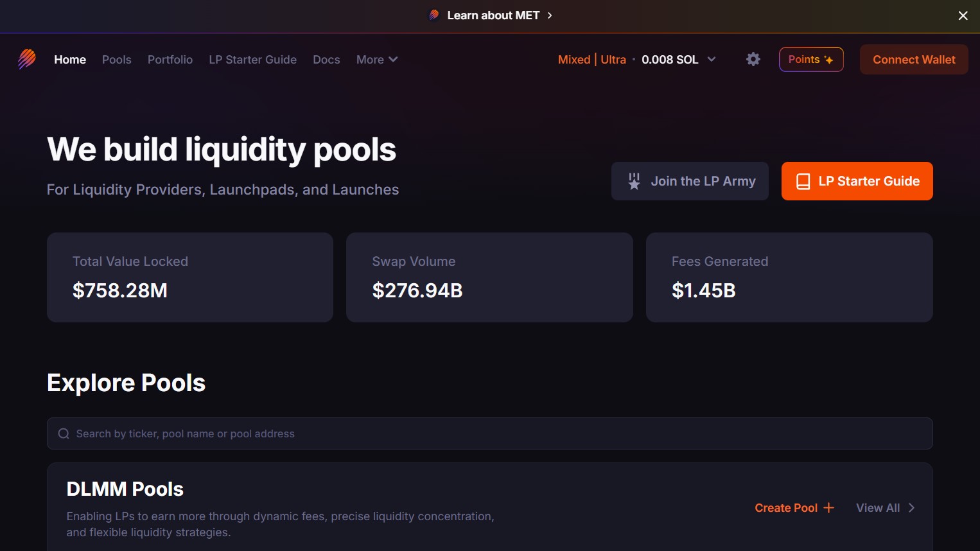
Task: Go to the Pools page
Action: click(116, 60)
